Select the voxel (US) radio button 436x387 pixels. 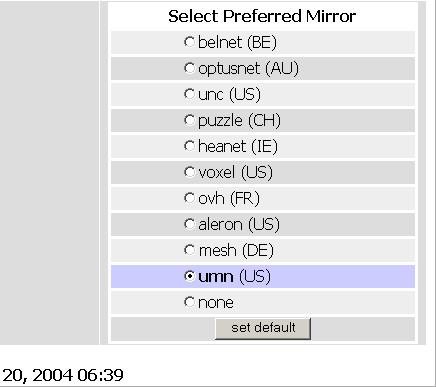189,172
